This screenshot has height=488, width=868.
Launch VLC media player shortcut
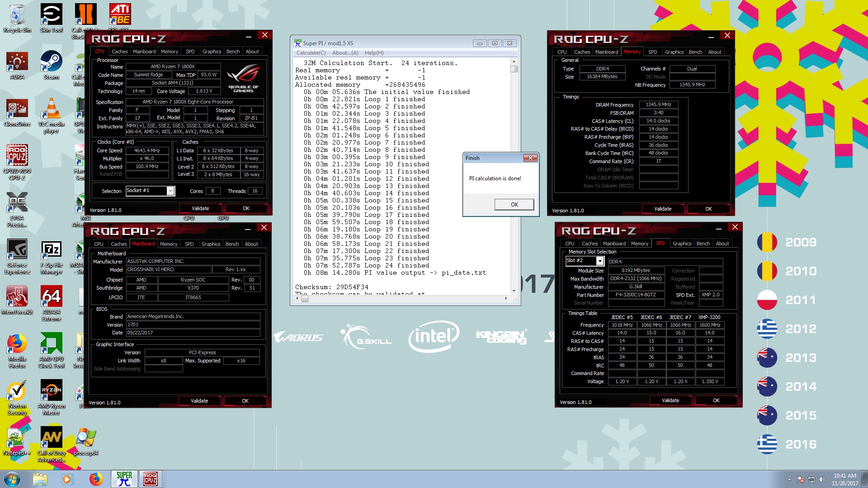(52, 115)
